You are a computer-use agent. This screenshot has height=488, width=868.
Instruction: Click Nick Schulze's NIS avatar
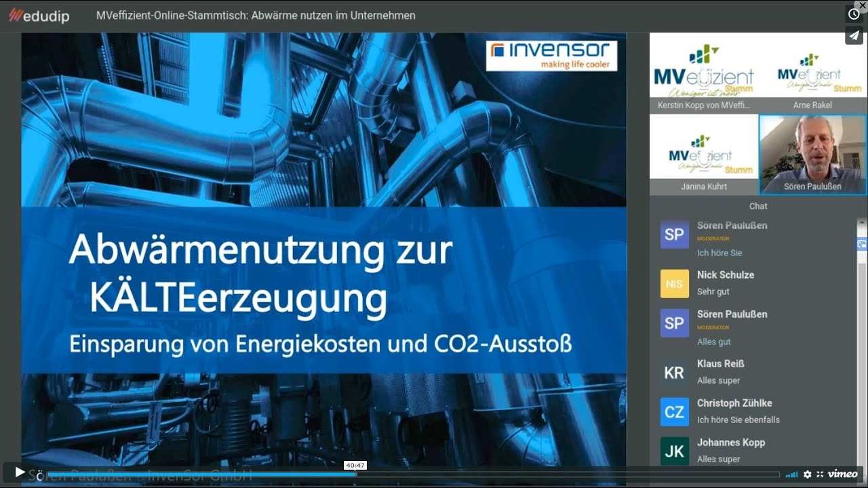[x=674, y=284]
